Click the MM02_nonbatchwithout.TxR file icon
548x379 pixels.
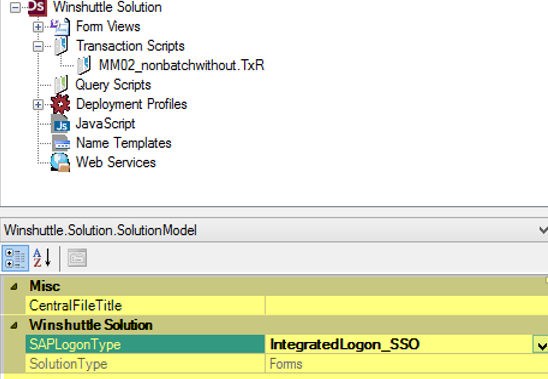pyautogui.click(x=84, y=65)
